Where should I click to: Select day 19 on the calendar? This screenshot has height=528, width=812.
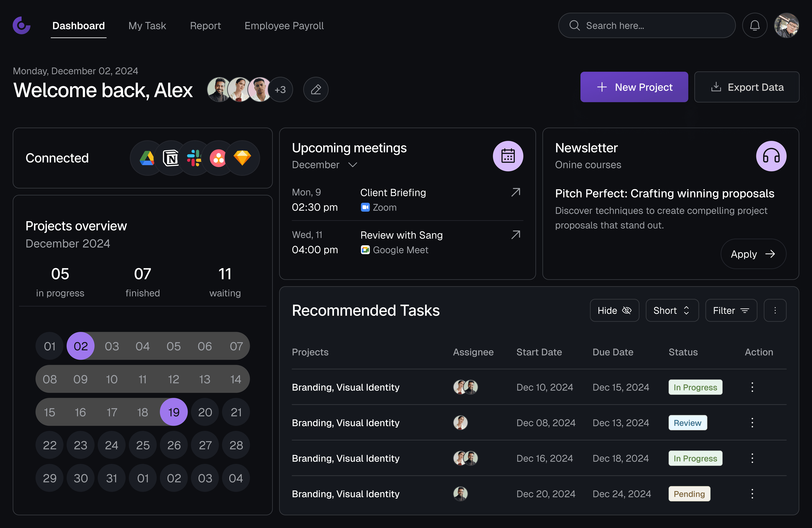(x=174, y=412)
